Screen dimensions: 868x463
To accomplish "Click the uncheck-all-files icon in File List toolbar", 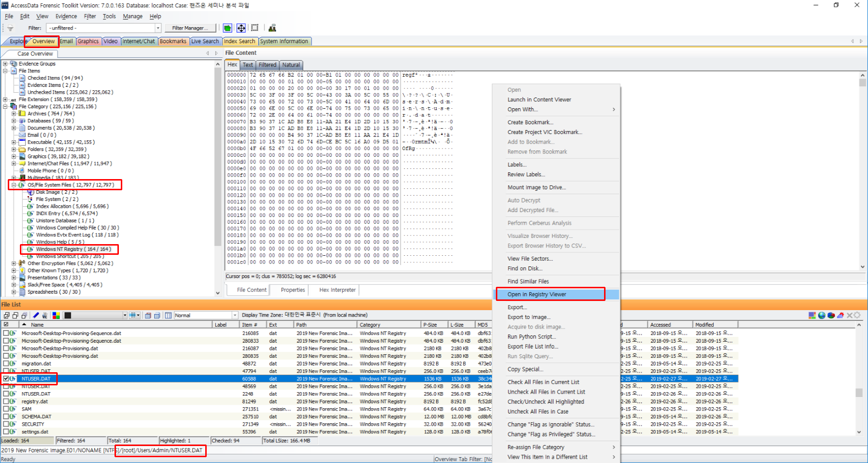I will click(x=16, y=315).
